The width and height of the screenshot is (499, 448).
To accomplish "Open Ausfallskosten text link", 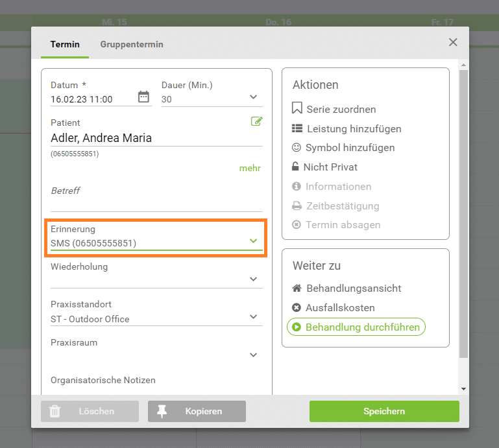I will point(340,307).
